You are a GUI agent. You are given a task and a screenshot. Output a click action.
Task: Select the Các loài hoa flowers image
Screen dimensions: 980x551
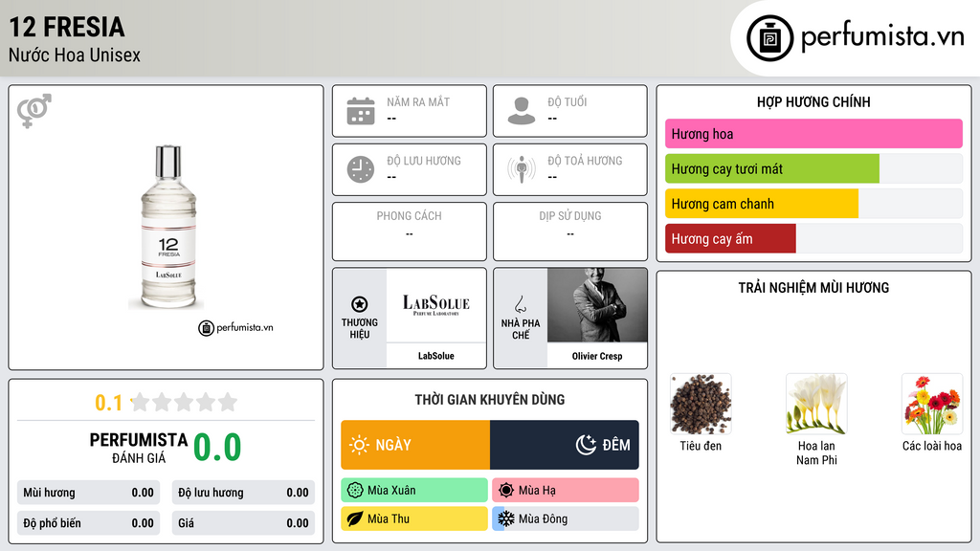[932, 404]
